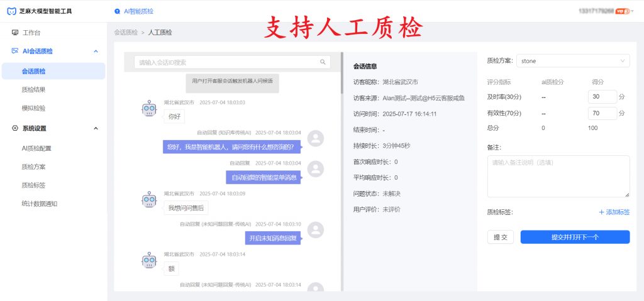
Task: Click the 额 message bubble
Action: click(x=171, y=268)
